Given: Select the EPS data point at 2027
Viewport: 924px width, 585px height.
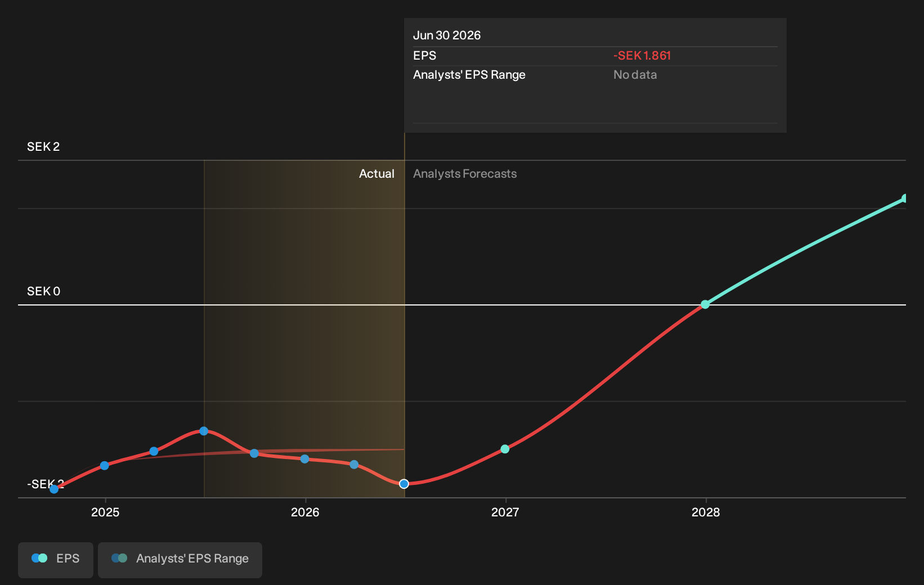Looking at the screenshot, I should point(505,449).
